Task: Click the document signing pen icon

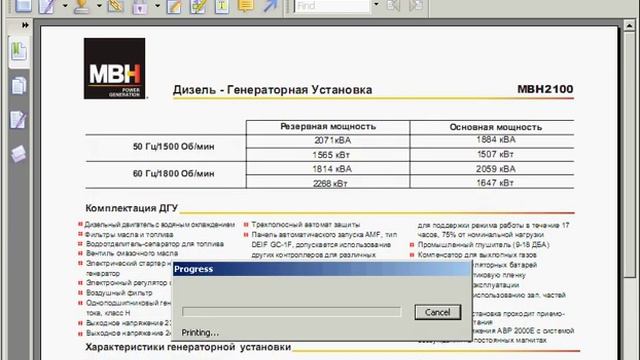Action: tap(47, 6)
